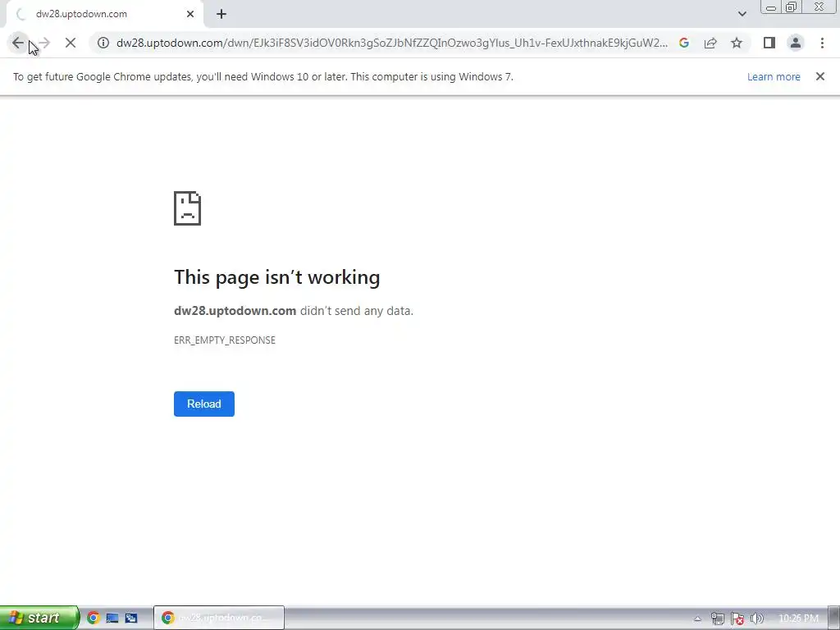Viewport: 840px width, 630px height.
Task: Close the dw28.uptodown.com tab
Action: [x=190, y=15]
